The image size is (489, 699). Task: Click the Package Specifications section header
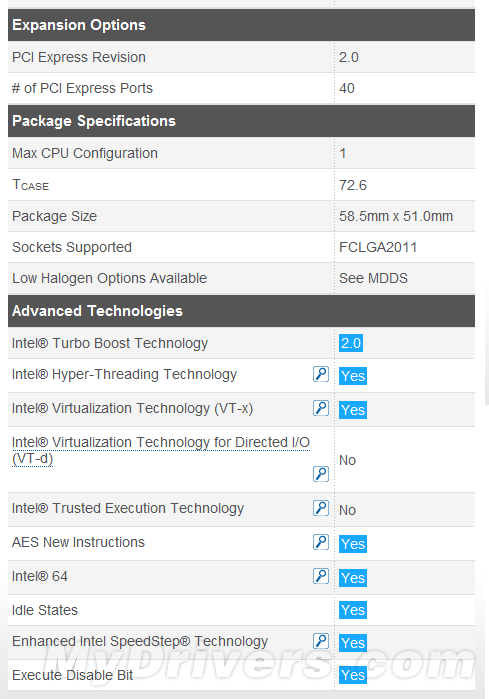coord(241,121)
